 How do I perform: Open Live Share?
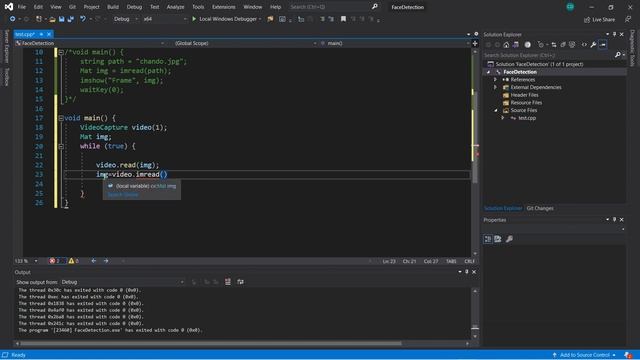point(599,19)
